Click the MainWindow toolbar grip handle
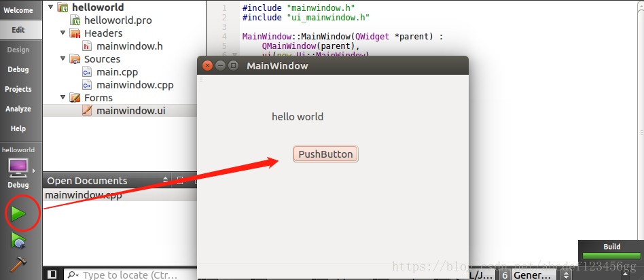 201,80
